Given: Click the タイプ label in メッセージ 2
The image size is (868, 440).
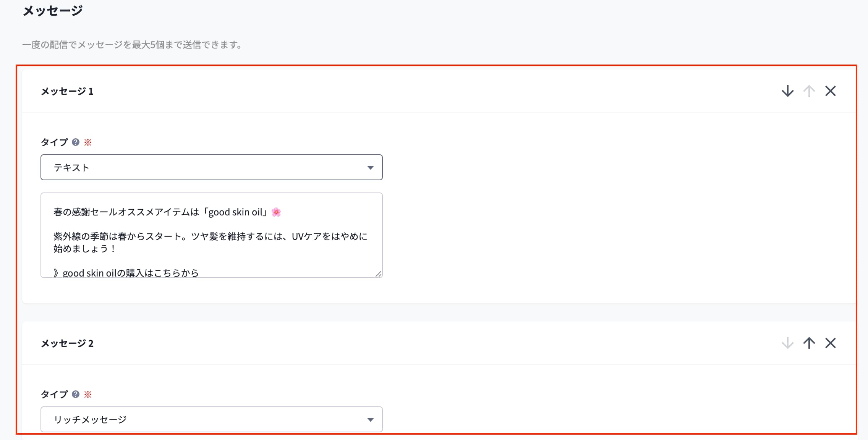Looking at the screenshot, I should pyautogui.click(x=54, y=394).
